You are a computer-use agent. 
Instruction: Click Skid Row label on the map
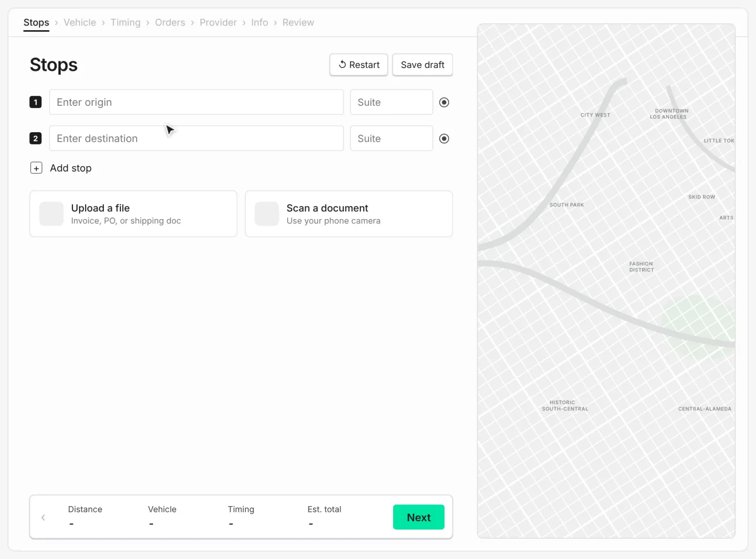[x=702, y=197]
